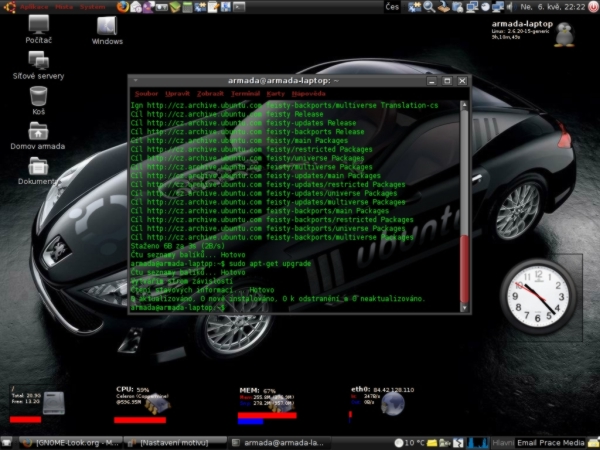
Task: Click the scanner icon in top panel
Action: [x=443, y=7]
